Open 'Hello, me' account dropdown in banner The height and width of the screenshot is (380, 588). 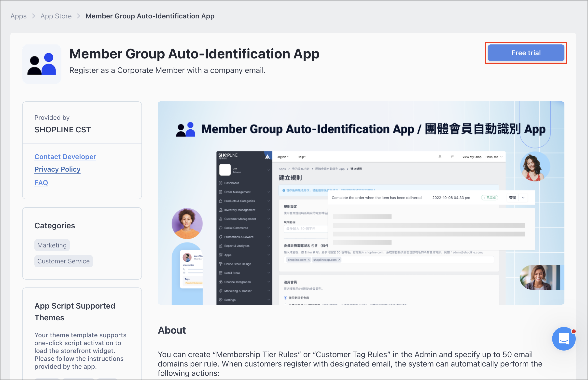(494, 157)
